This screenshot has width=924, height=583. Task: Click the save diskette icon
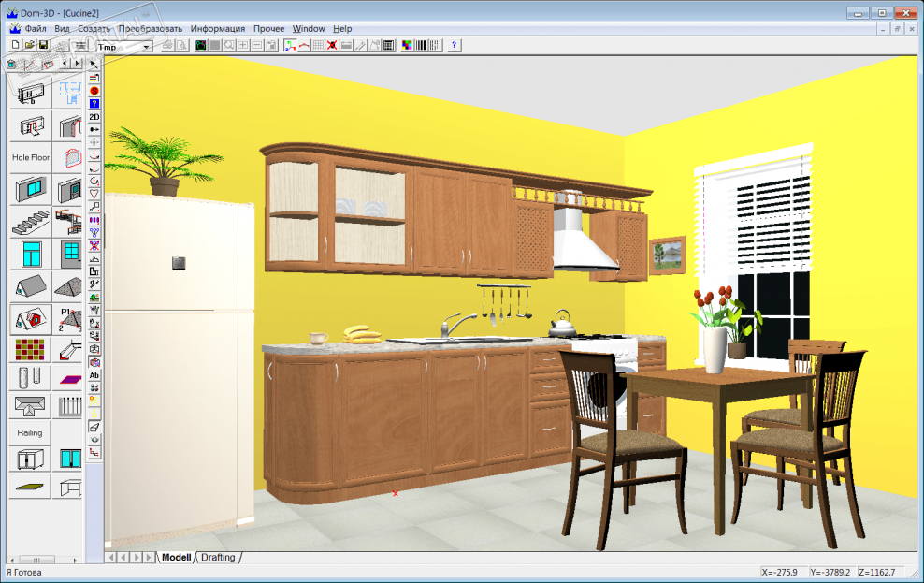[44, 45]
